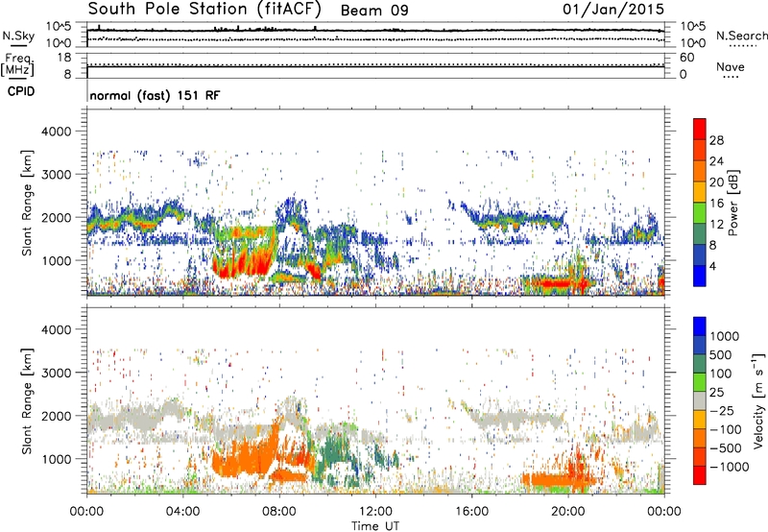Click the "60" Nave tick label

pyautogui.click(x=686, y=58)
